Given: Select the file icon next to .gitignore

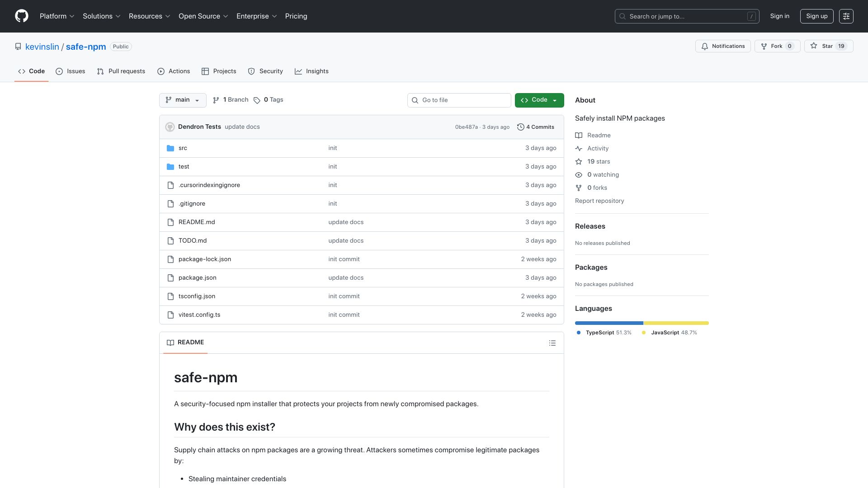Looking at the screenshot, I should tap(170, 204).
